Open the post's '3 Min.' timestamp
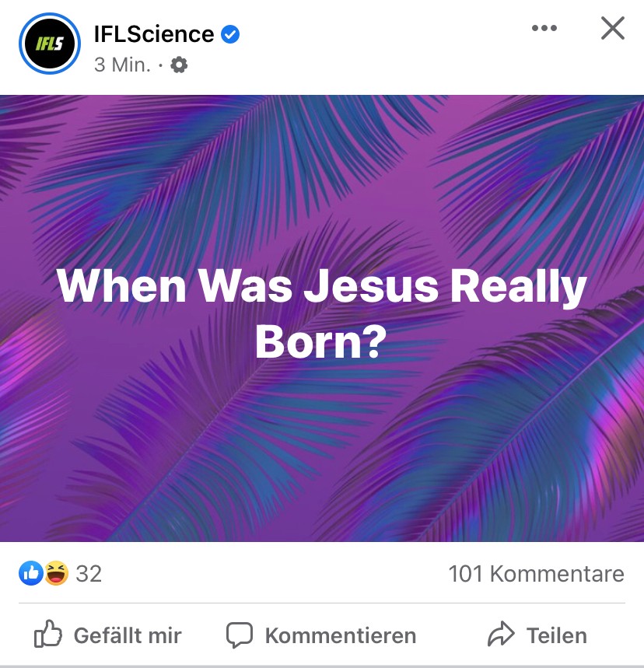The width and height of the screenshot is (644, 668). click(122, 65)
